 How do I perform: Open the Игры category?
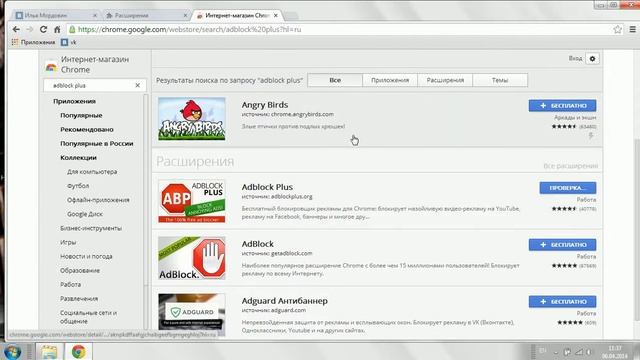point(68,242)
